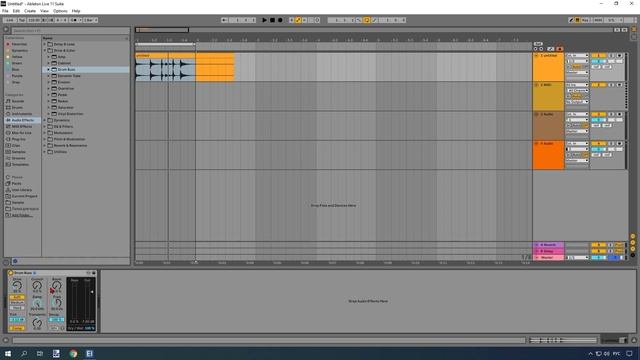The height and width of the screenshot is (360, 640).
Task: Click the Drum Buss Drive knob
Action: click(x=17, y=286)
